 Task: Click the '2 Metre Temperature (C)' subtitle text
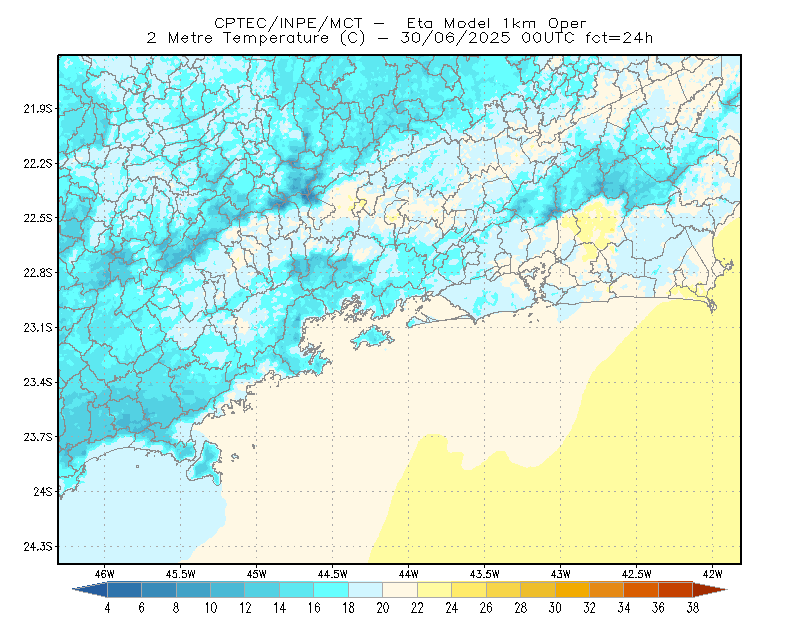[256, 38]
